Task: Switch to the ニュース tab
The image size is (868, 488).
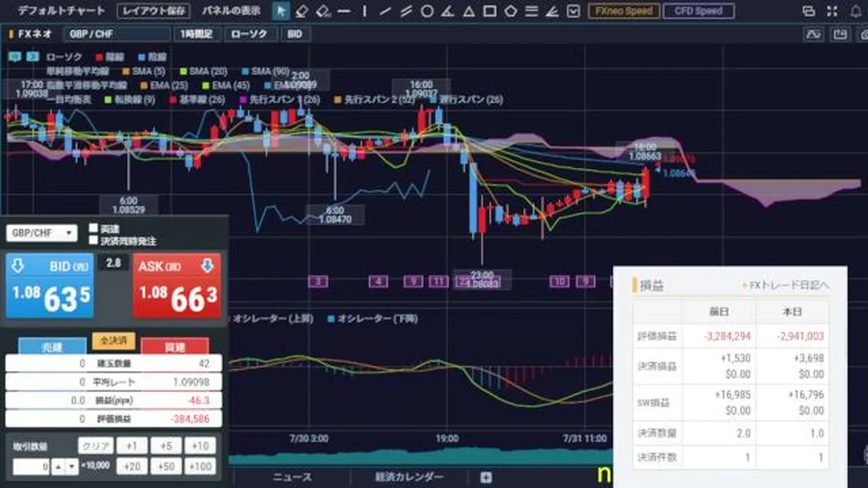Action: tap(292, 477)
